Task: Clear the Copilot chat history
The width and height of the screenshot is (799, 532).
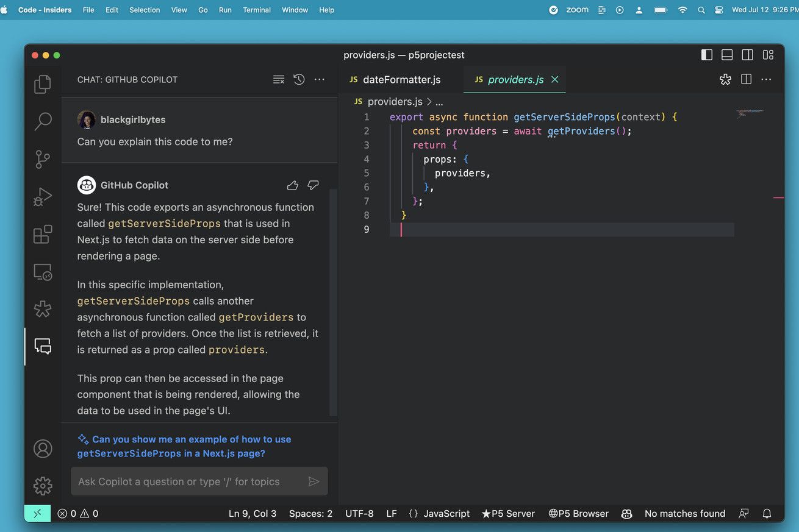Action: (278, 79)
